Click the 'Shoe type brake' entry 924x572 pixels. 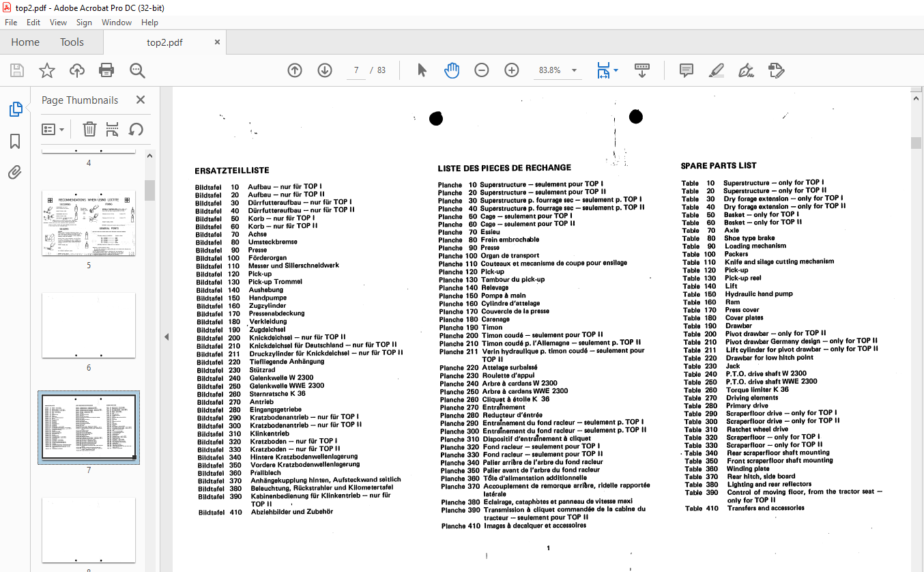(x=749, y=238)
